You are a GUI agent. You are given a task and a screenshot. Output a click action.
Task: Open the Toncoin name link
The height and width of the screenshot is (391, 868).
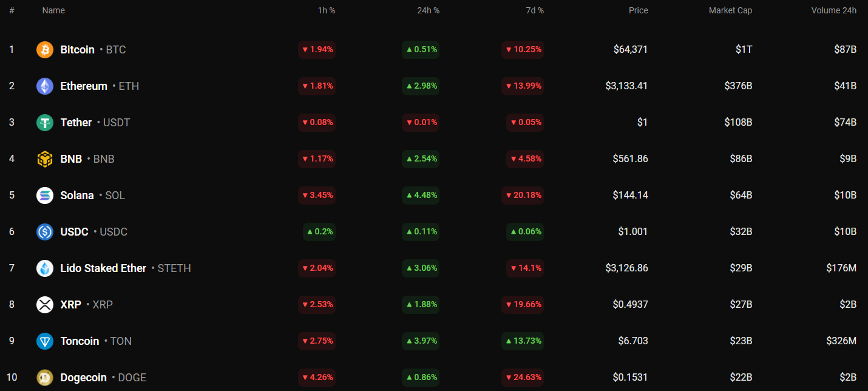click(80, 341)
